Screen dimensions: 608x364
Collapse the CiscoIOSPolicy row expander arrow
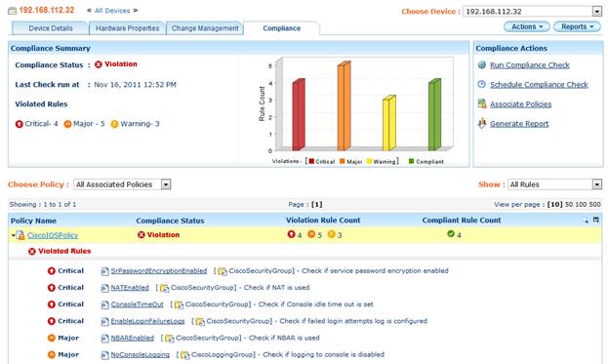[x=14, y=235]
